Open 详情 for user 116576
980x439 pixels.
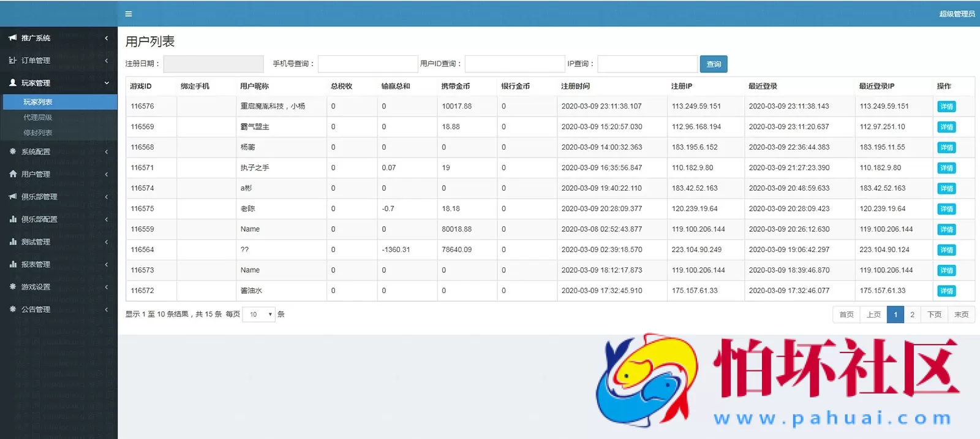pos(946,107)
